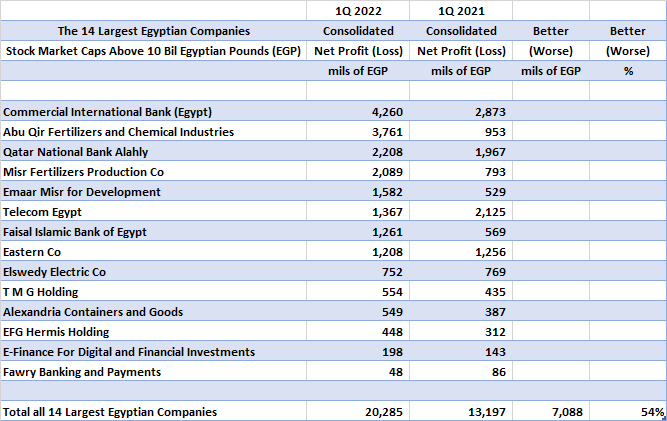Select the '1Q 2022' header cell

tap(358, 11)
